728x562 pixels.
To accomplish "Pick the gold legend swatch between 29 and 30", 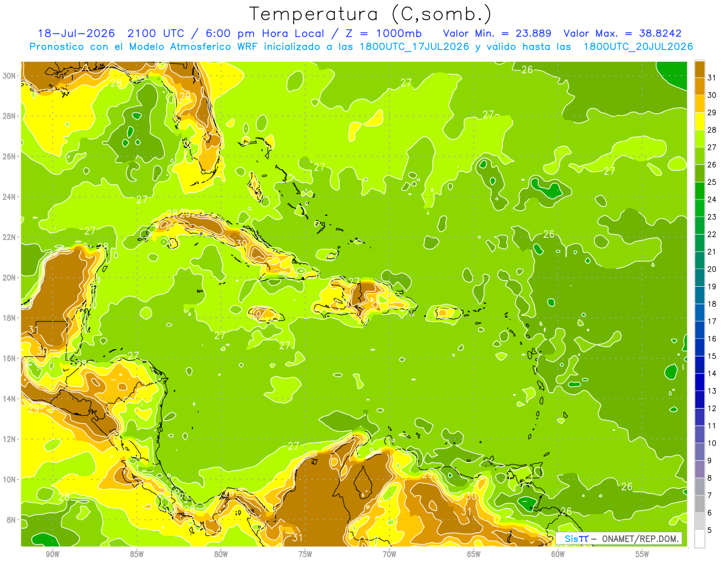I will (699, 104).
